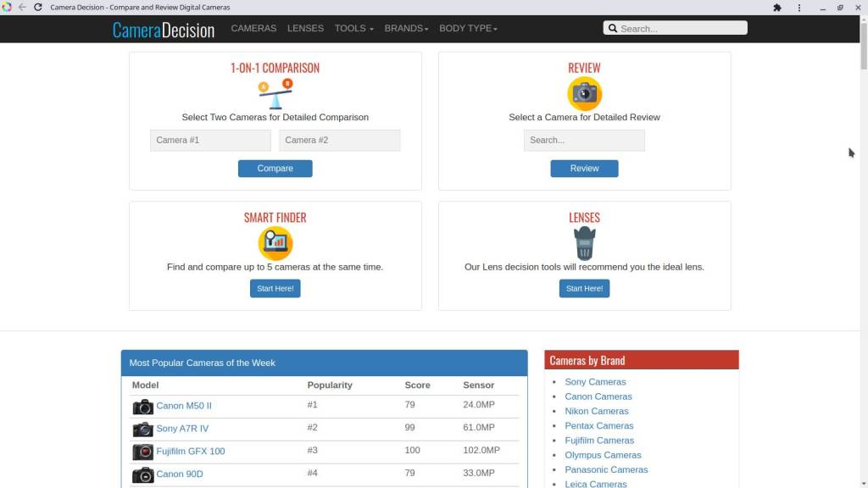Click the Score column header

coord(417,385)
